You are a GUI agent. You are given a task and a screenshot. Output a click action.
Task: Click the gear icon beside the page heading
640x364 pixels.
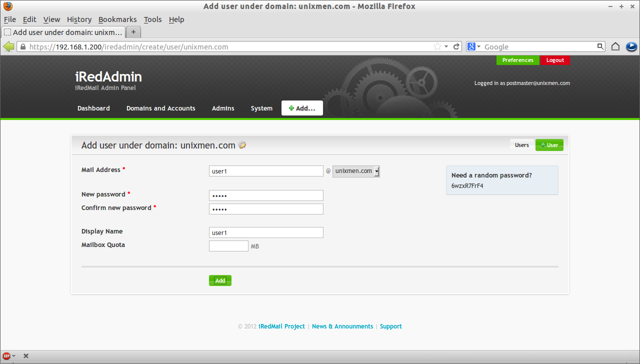(x=242, y=145)
